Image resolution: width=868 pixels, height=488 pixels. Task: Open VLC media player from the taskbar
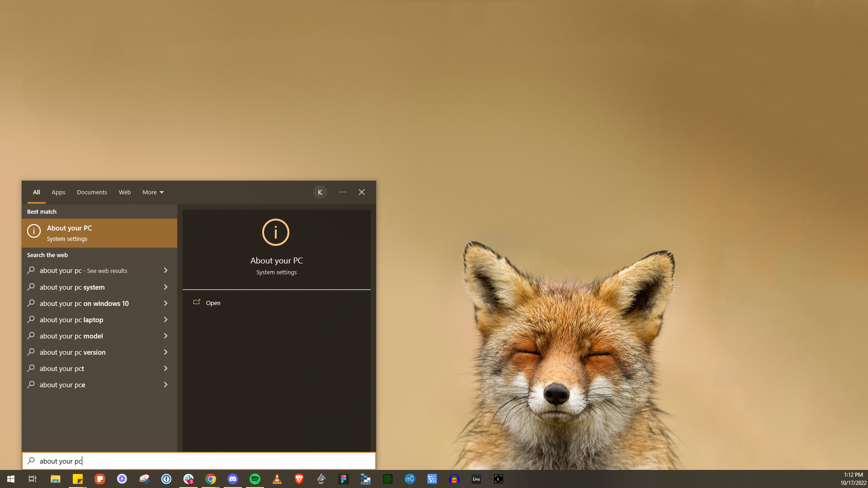pos(277,479)
